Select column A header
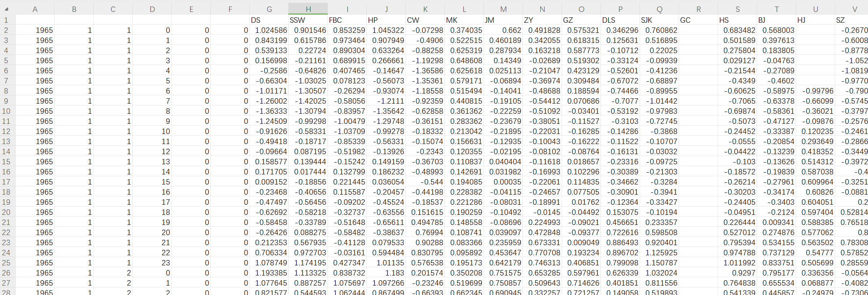This screenshot has width=868, height=295. click(x=35, y=9)
